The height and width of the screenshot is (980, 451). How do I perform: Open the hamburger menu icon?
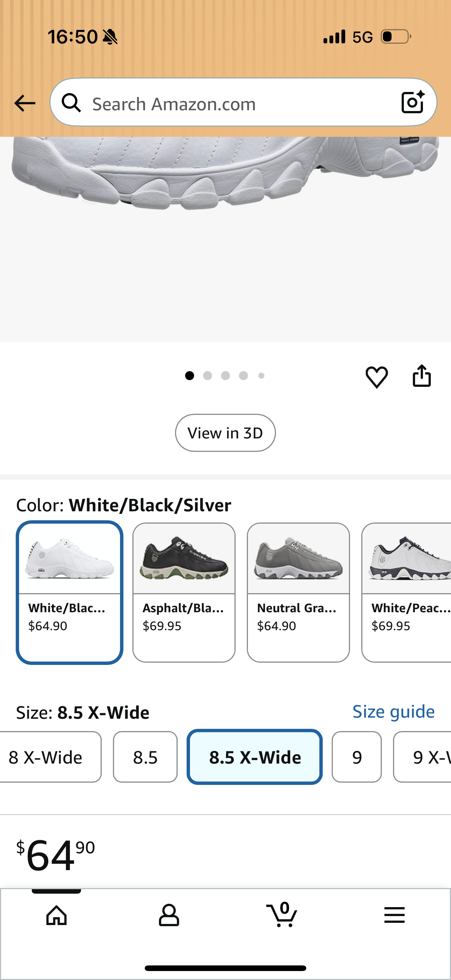coord(394,915)
